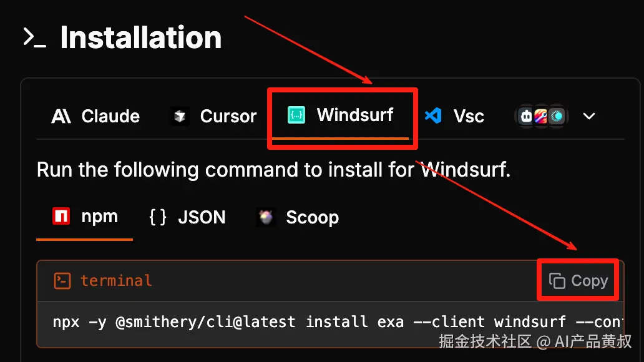Click the Scoop ice-cream icon
This screenshot has width=644, height=362.
266,217
